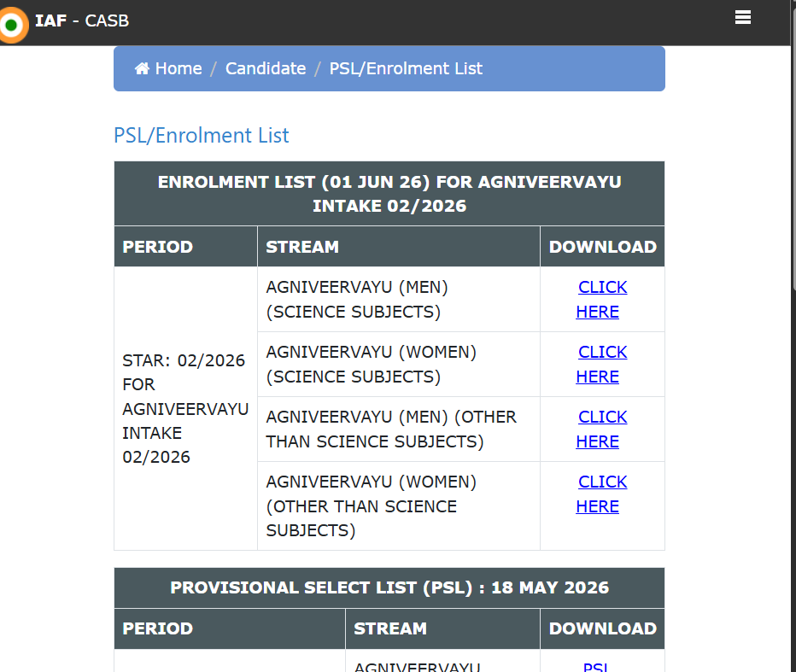Click the Enrolment List 01 JUN 26 header
This screenshot has width=796, height=672.
(x=389, y=194)
